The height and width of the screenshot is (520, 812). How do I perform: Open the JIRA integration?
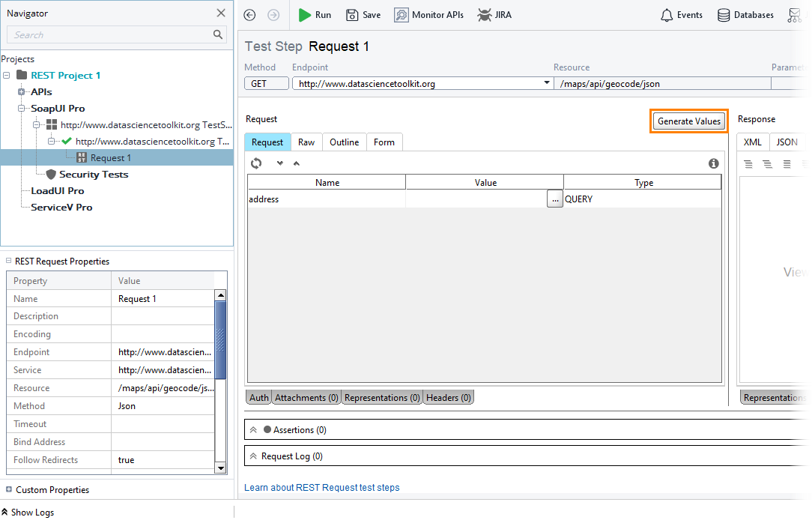(x=494, y=15)
